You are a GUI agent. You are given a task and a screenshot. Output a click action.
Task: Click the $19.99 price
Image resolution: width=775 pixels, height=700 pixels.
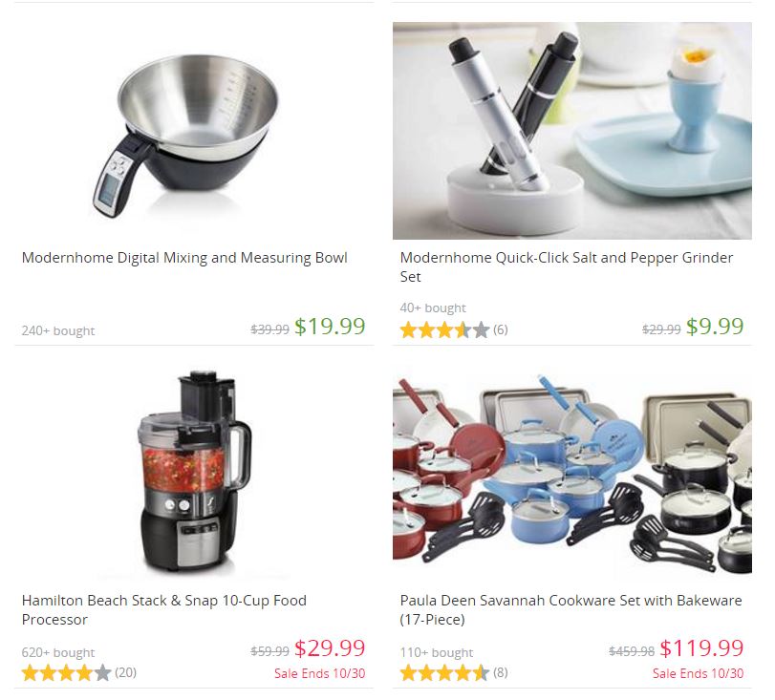click(x=330, y=327)
